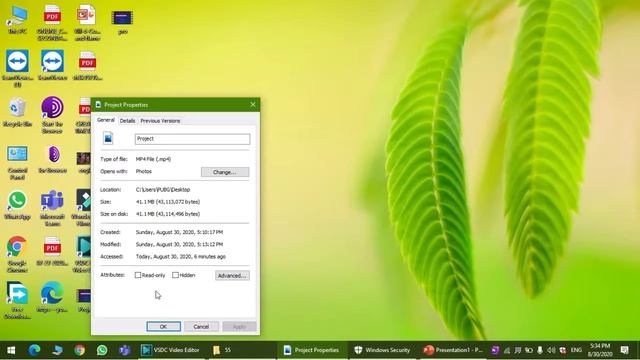Open Chrome from the taskbar
Screen dimensions: 640x360
[80, 350]
